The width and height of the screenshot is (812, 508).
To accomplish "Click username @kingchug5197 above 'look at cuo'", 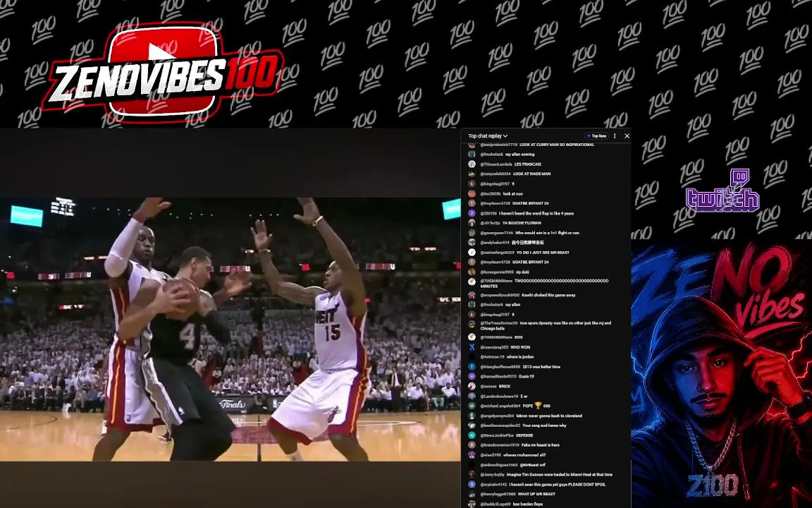I will click(495, 183).
